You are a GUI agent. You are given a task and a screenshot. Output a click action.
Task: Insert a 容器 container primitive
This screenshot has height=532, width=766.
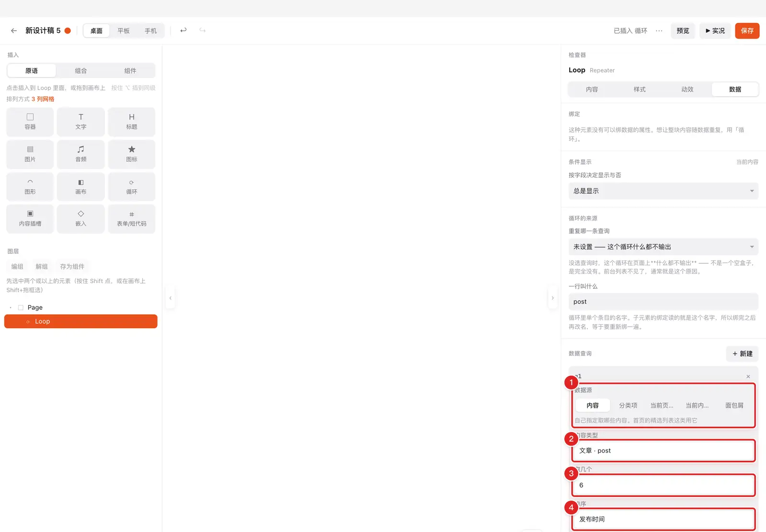coord(30,122)
